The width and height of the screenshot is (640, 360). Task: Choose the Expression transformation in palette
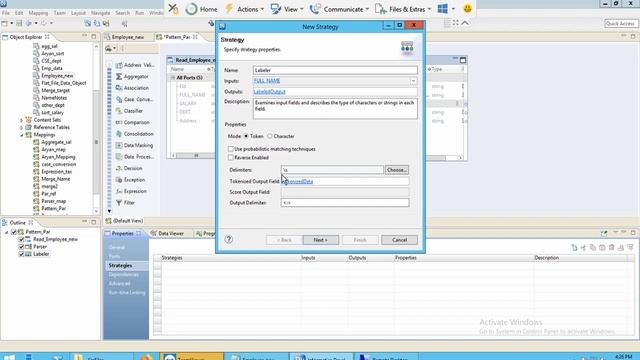(x=131, y=191)
